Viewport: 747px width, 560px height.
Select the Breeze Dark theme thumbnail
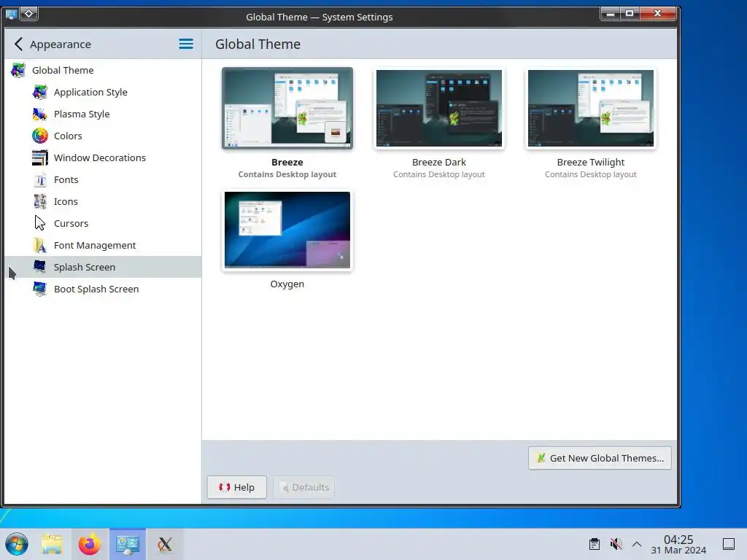(438, 108)
